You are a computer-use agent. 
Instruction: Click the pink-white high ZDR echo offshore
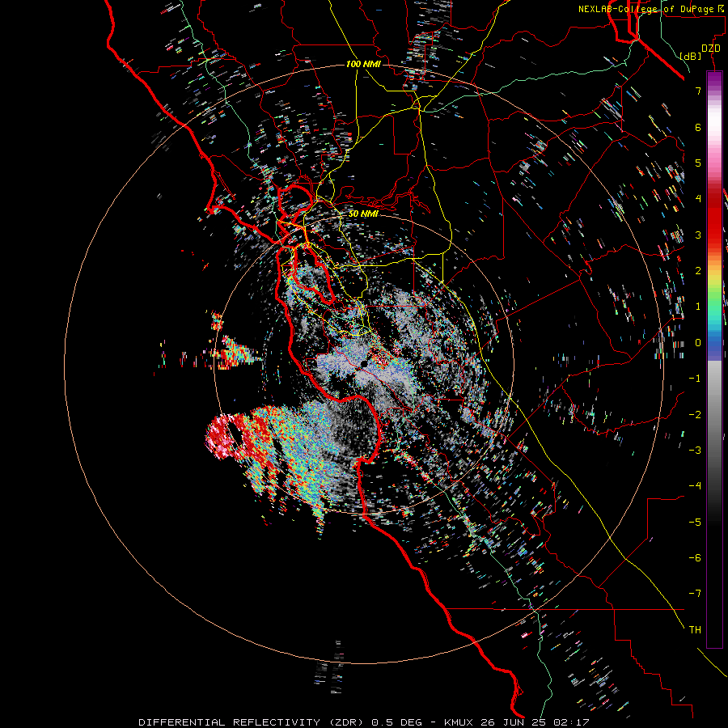[223, 437]
